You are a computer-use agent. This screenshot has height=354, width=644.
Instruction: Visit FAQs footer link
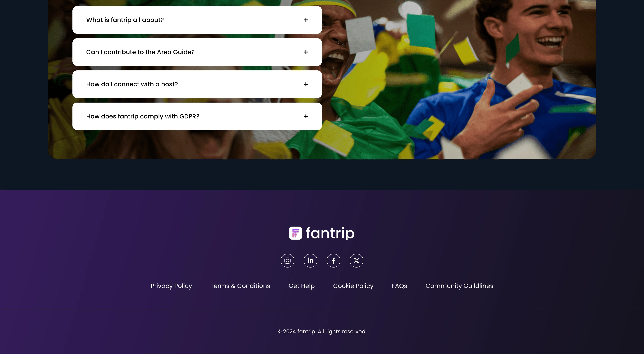[x=399, y=286]
